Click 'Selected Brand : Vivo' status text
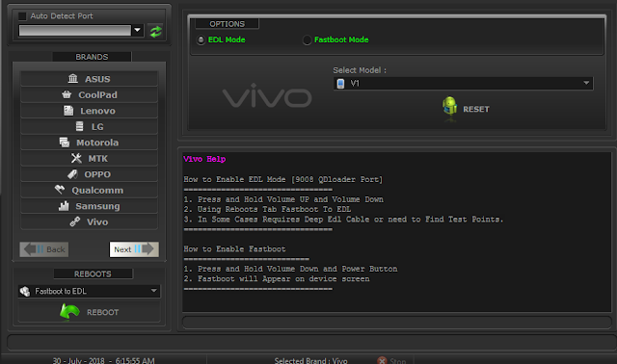The width and height of the screenshot is (617, 364). click(x=310, y=360)
